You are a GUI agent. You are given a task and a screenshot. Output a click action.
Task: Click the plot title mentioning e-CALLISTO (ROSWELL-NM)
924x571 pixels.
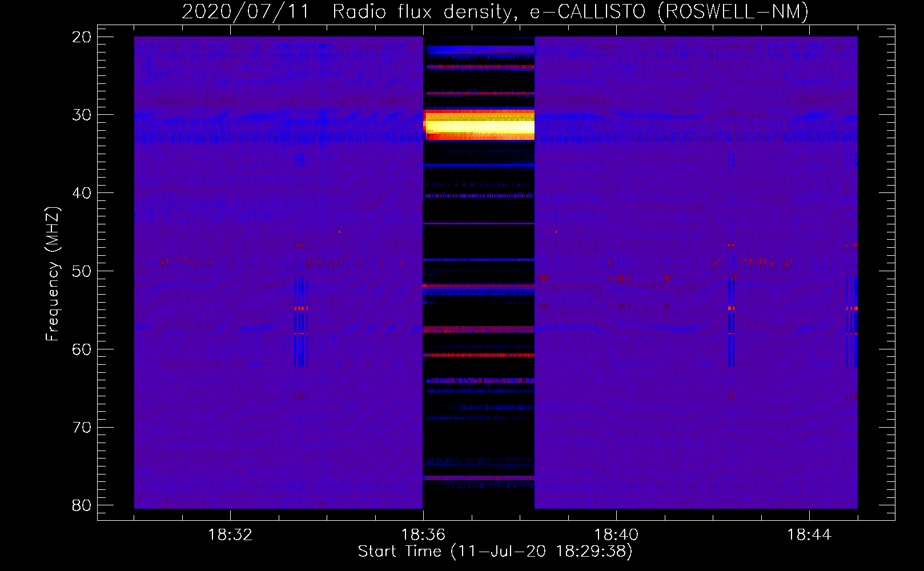click(x=495, y=11)
